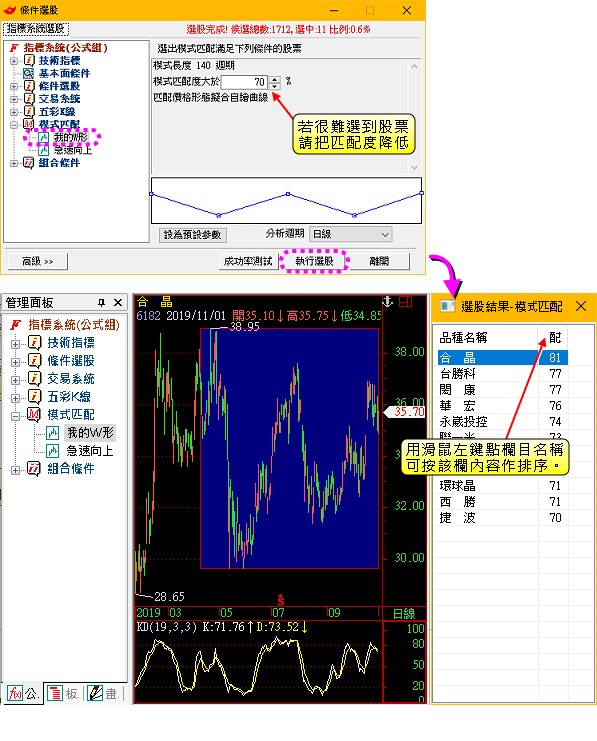Expand the 技術指標 node in the dialog tree

pyautogui.click(x=14, y=60)
